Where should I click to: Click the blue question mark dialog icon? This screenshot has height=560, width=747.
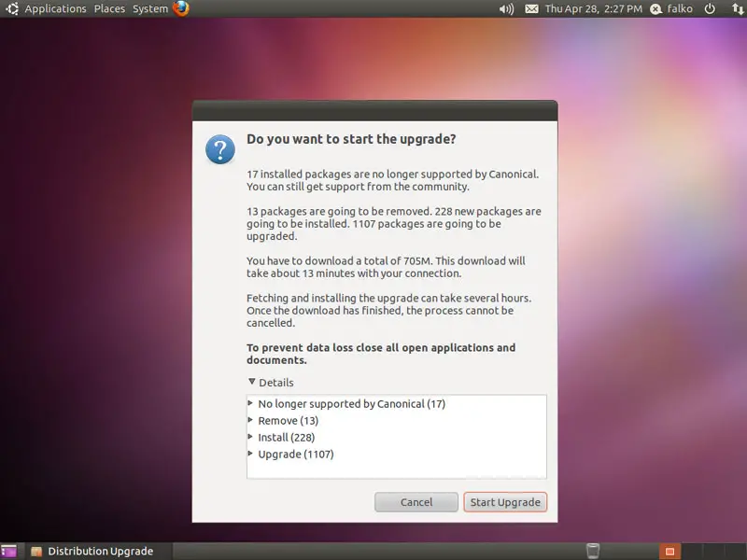pyautogui.click(x=220, y=149)
